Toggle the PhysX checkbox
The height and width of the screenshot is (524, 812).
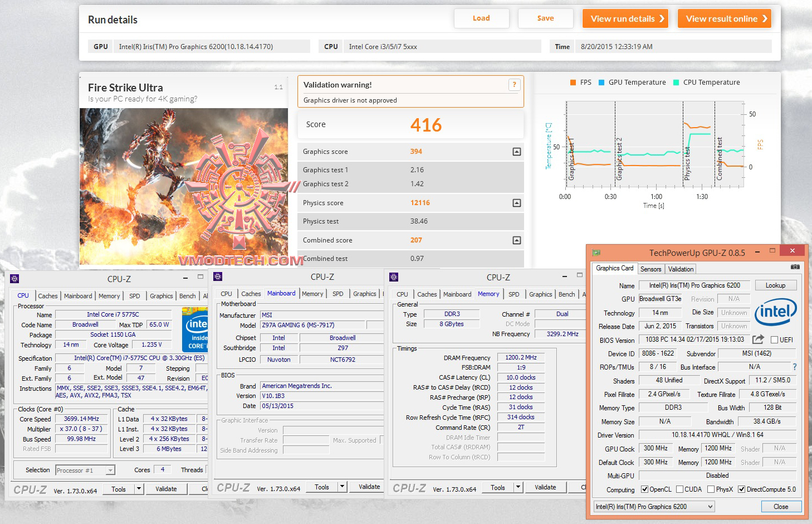pyautogui.click(x=711, y=489)
